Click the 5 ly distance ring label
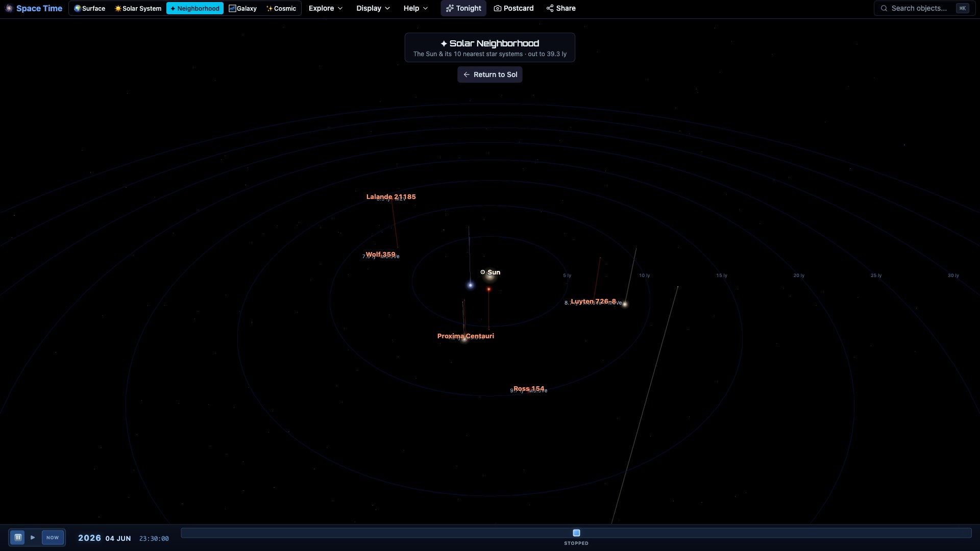Image resolution: width=980 pixels, height=551 pixels. (x=567, y=275)
